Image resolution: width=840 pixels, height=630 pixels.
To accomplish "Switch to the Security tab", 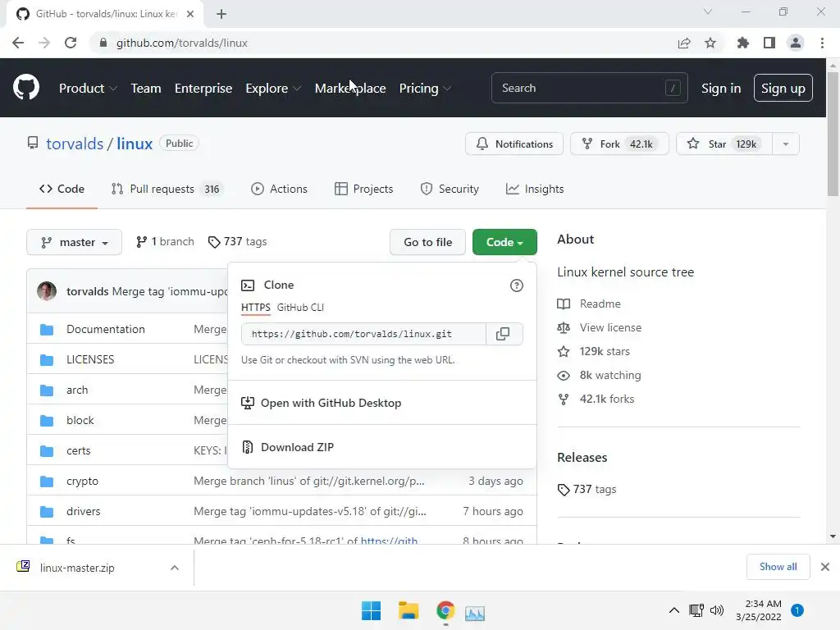I will (x=450, y=189).
